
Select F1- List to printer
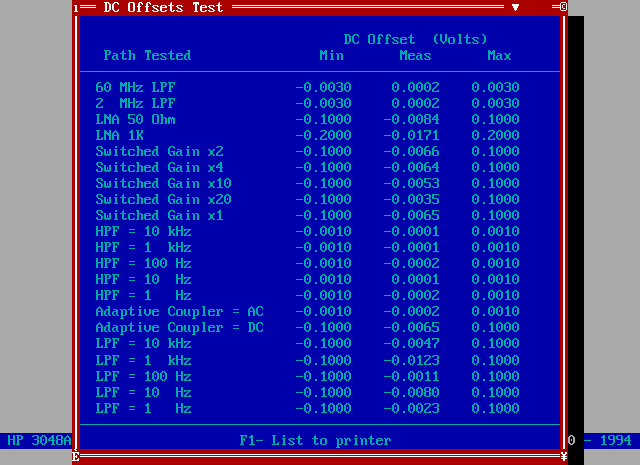click(315, 441)
